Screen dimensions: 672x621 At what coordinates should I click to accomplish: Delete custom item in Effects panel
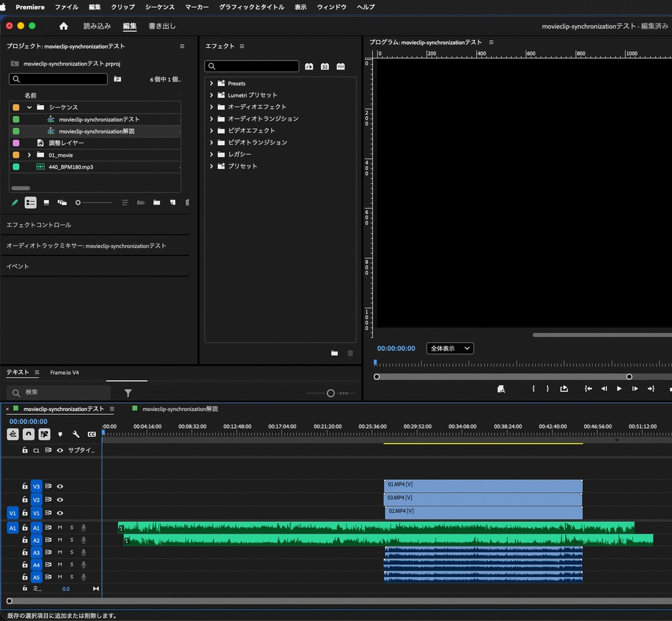[x=350, y=353]
